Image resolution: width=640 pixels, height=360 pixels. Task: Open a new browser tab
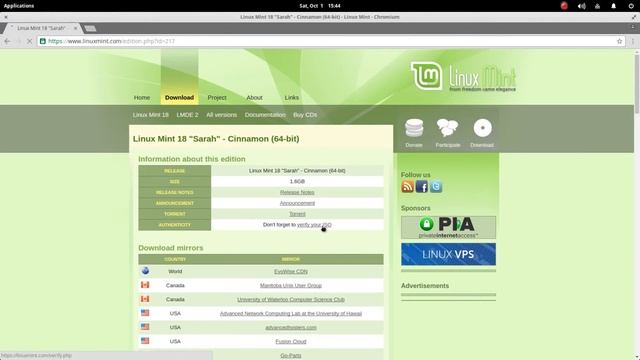[x=90, y=28]
